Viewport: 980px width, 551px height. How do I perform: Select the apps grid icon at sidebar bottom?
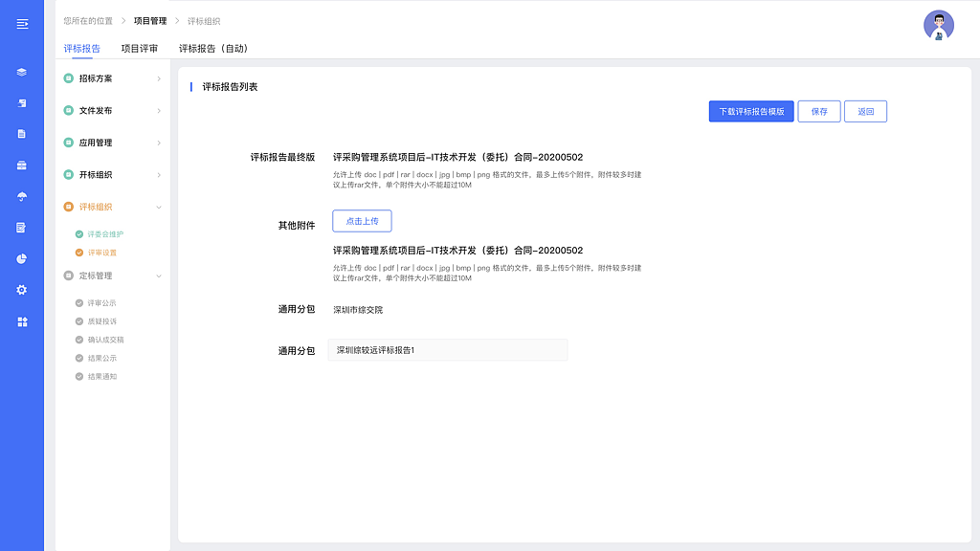coord(21,320)
